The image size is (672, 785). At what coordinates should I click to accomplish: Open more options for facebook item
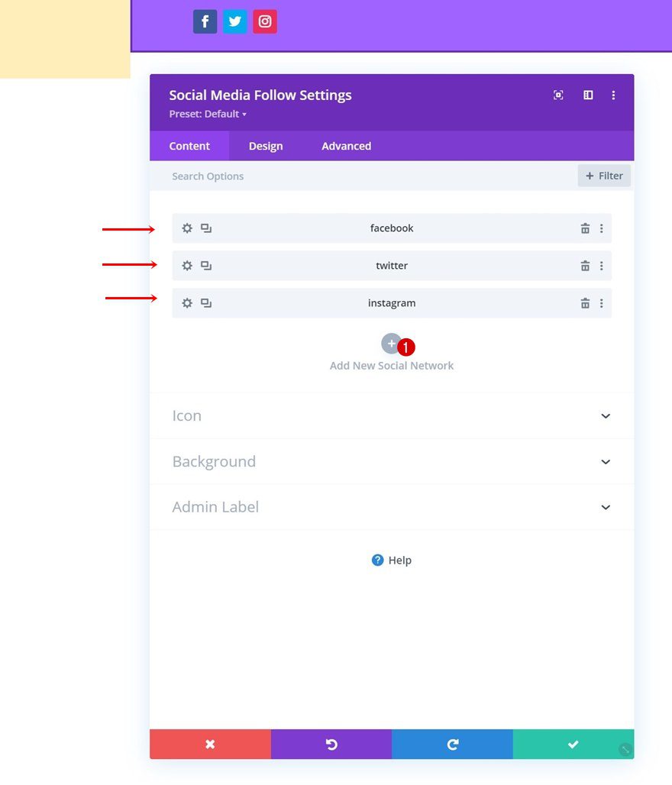point(602,228)
